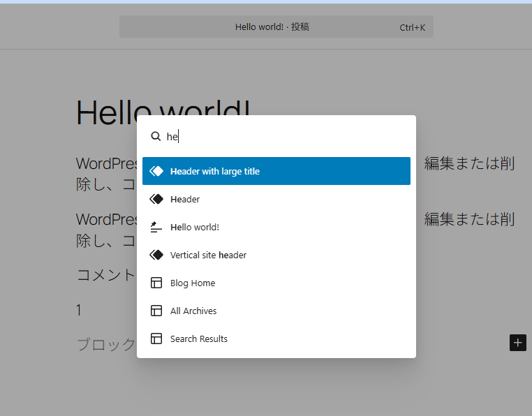
Task: Open the "Search Results" template result
Action: click(199, 339)
